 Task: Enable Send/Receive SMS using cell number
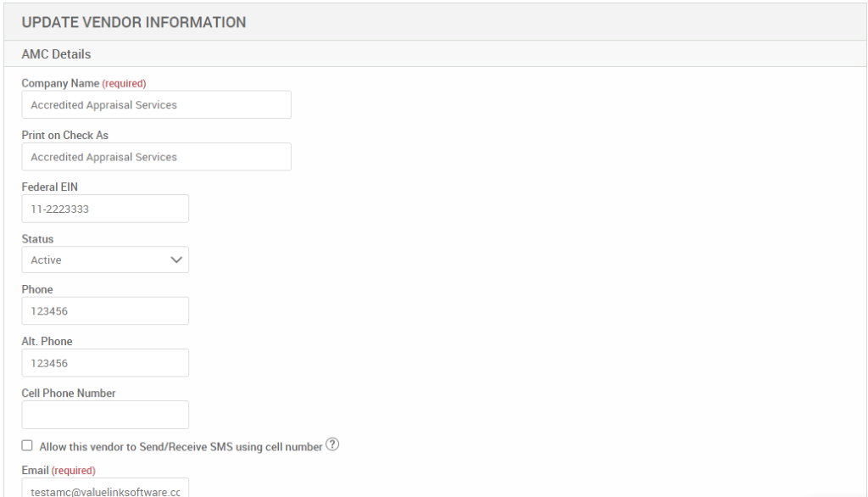pyautogui.click(x=26, y=444)
